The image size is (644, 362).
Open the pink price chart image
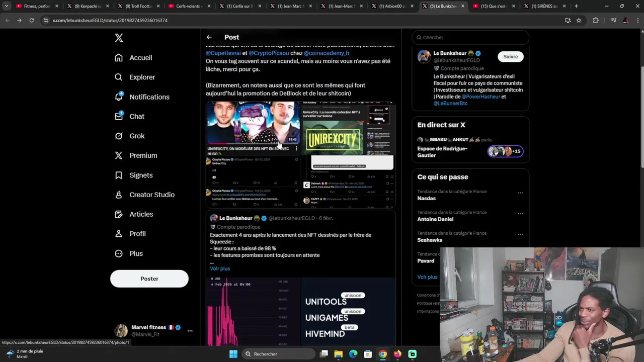click(x=253, y=312)
